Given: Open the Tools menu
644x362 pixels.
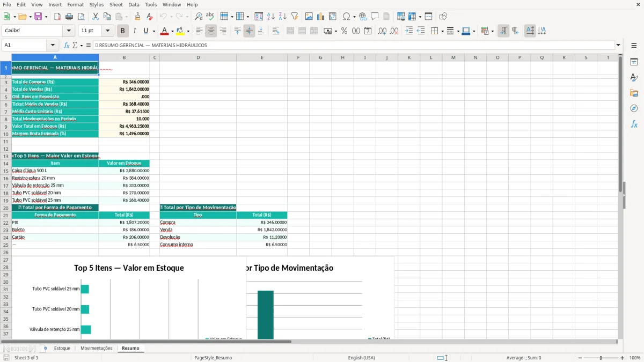Looking at the screenshot, I should [151, 4].
